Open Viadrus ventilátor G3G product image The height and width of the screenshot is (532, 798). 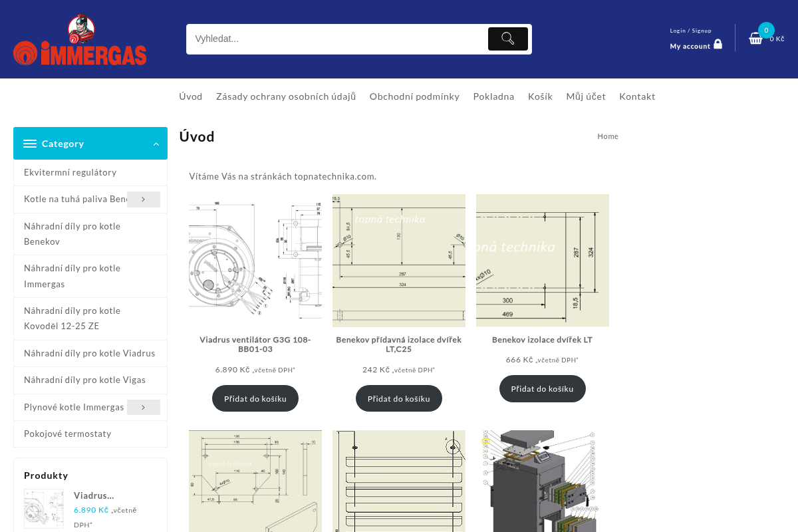[255, 261]
